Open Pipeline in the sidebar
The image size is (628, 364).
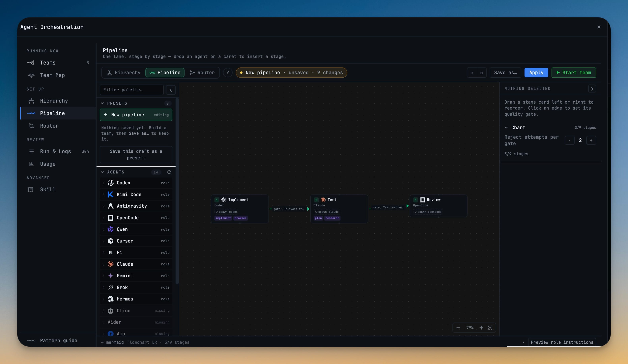58,113
